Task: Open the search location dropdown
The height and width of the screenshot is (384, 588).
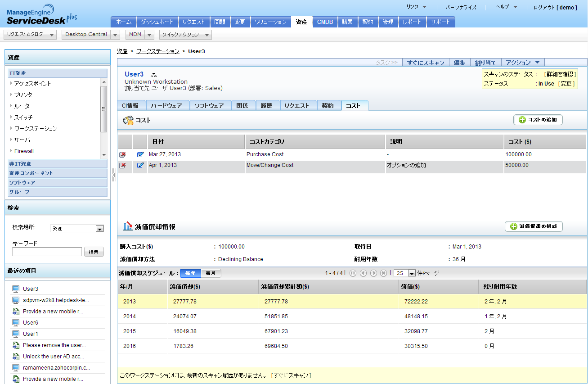Action: click(x=99, y=229)
